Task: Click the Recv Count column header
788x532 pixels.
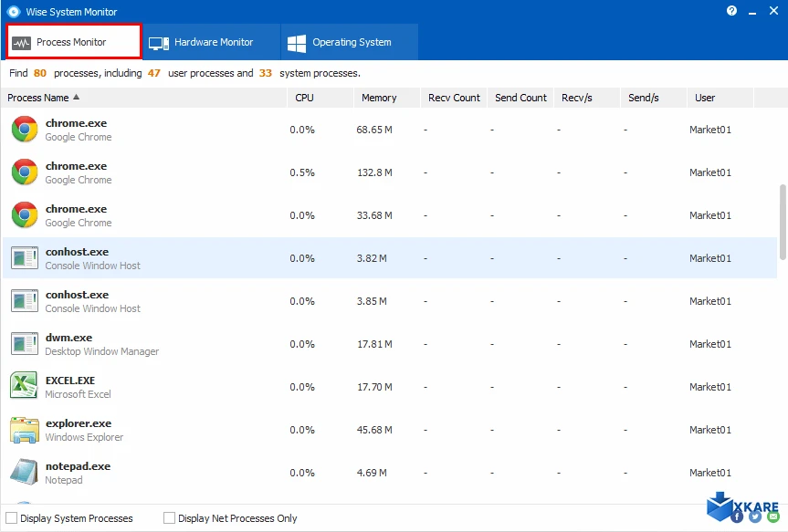Action: pyautogui.click(x=454, y=98)
